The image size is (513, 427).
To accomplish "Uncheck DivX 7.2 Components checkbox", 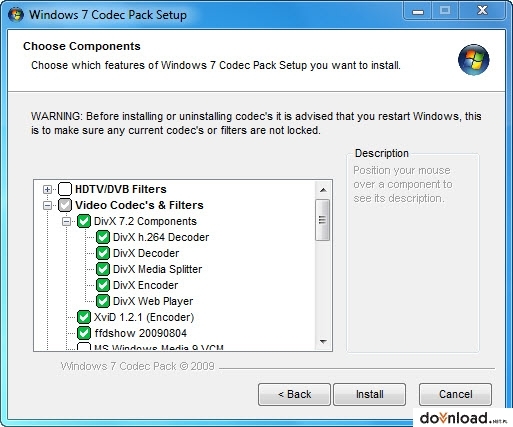I will (x=84, y=221).
